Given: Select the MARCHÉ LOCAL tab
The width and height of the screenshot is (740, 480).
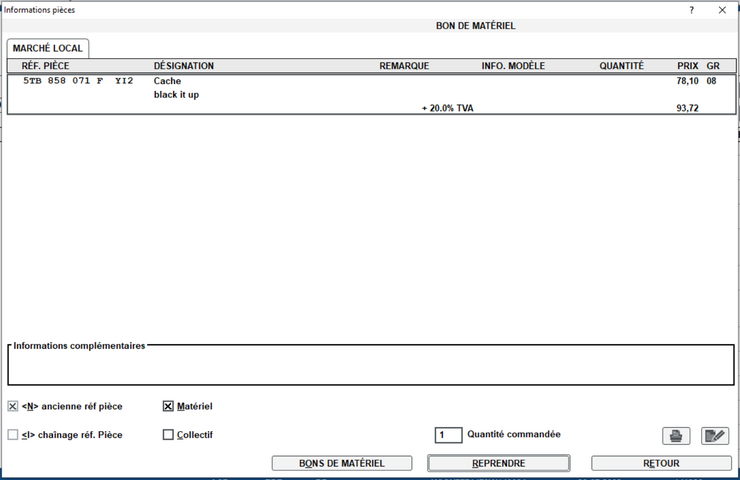Looking at the screenshot, I should click(48, 48).
